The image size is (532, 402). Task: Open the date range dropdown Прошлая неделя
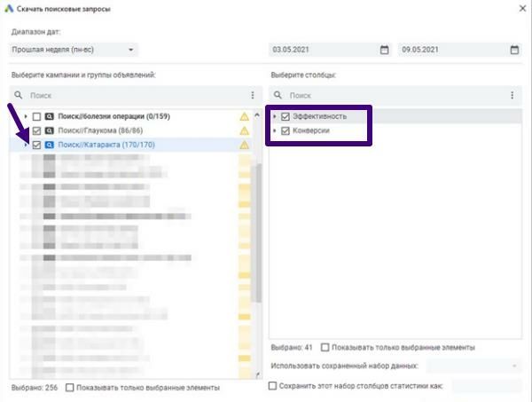[x=73, y=50]
